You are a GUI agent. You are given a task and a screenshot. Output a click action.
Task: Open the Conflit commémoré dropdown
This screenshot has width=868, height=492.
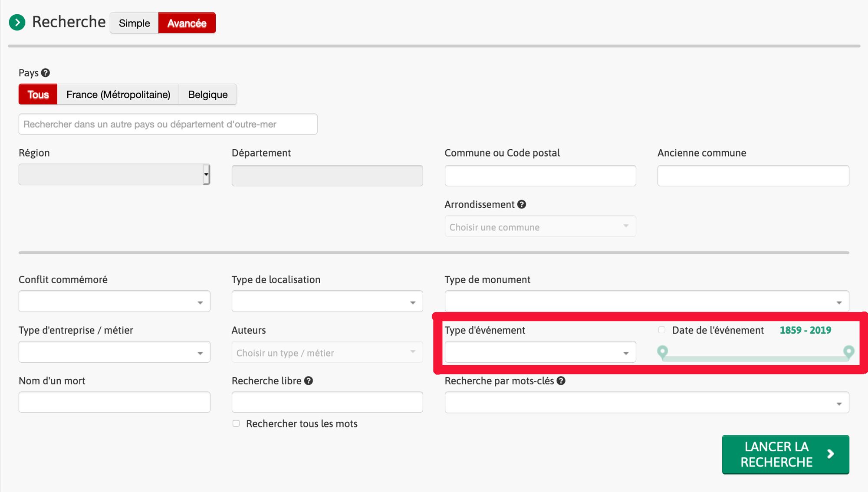click(114, 302)
